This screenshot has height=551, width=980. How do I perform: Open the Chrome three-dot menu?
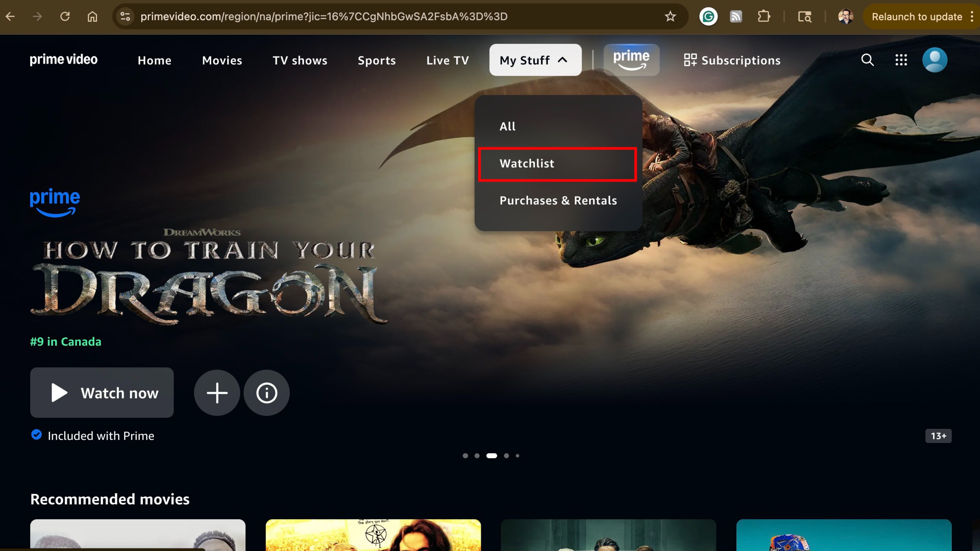[972, 16]
